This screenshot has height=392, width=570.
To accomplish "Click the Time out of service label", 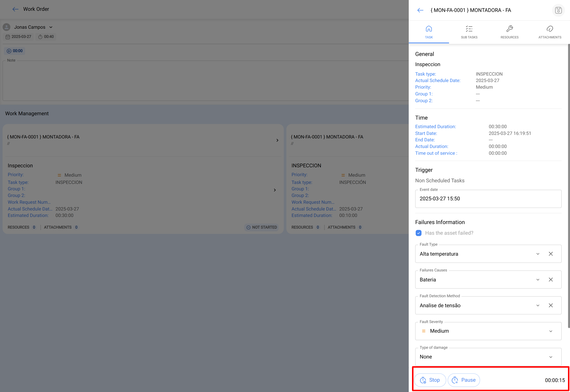I will click(436, 153).
